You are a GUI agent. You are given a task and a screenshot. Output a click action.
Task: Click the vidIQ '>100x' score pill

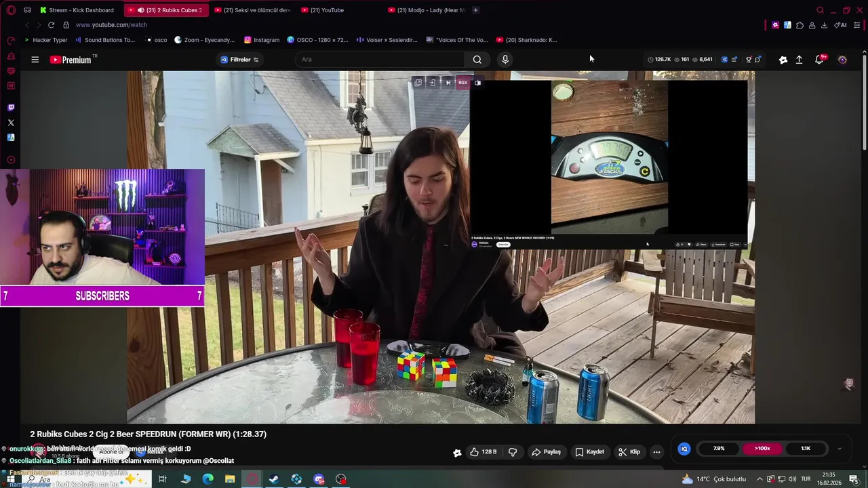click(x=762, y=449)
